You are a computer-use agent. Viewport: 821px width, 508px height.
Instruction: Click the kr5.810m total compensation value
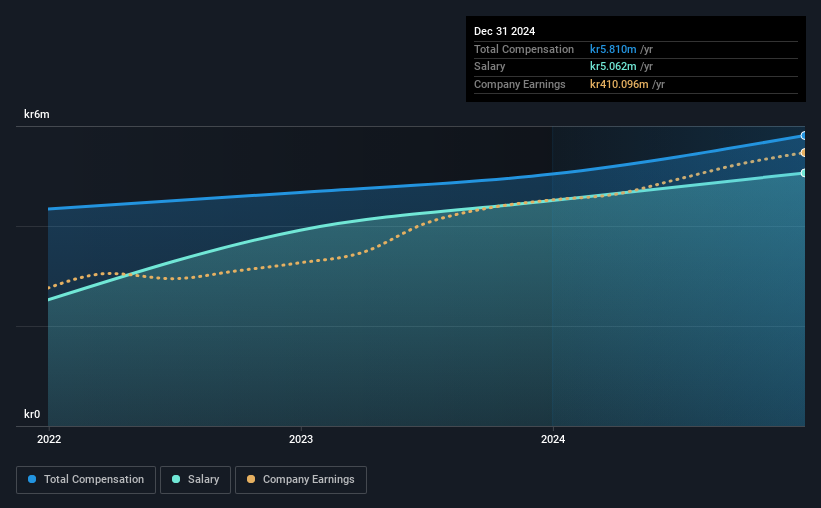point(613,49)
